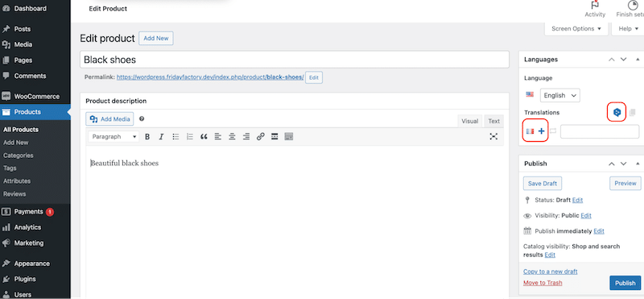Open WooCommerce menu in sidebar
Screen dimensions: 644x299
(35, 96)
